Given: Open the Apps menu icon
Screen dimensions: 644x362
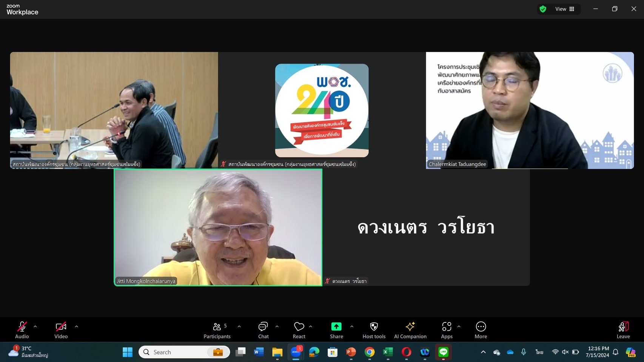Looking at the screenshot, I should coord(447,327).
